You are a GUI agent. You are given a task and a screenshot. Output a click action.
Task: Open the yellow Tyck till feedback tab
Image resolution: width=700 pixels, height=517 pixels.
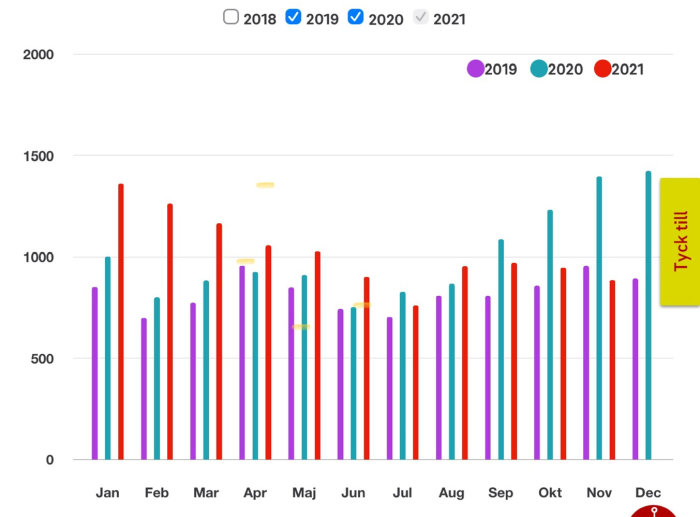[x=680, y=241]
